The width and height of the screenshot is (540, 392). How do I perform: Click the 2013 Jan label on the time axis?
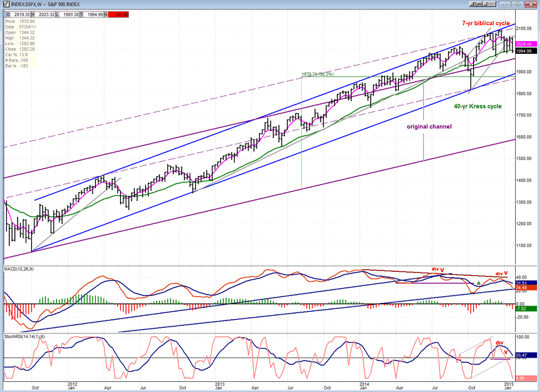pyautogui.click(x=219, y=386)
